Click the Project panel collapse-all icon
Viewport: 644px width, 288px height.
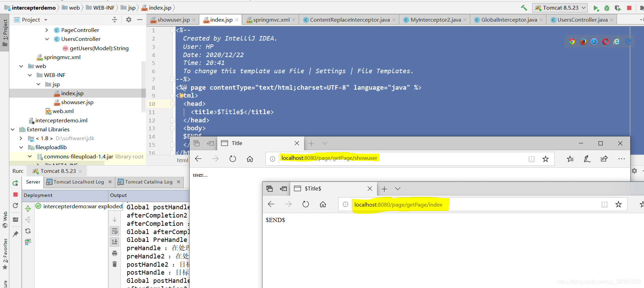tap(115, 20)
